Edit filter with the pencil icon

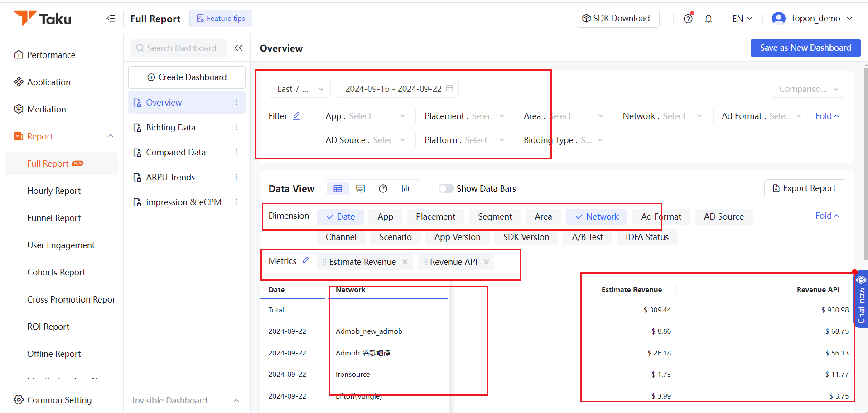[297, 115]
